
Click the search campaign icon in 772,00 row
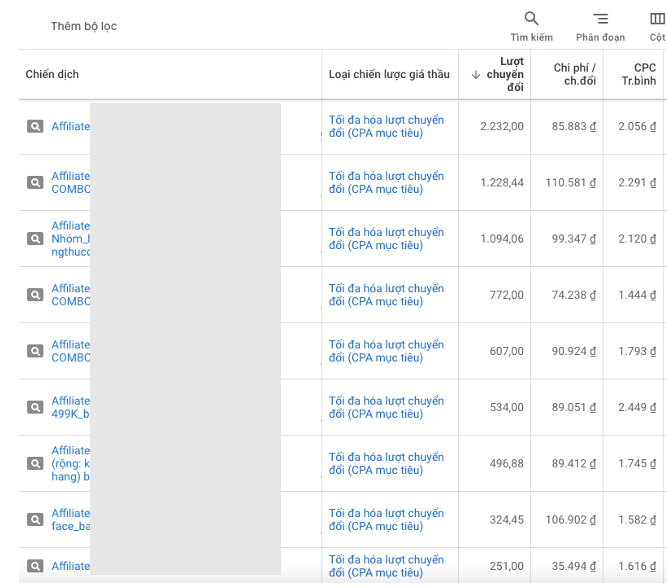[x=35, y=295]
